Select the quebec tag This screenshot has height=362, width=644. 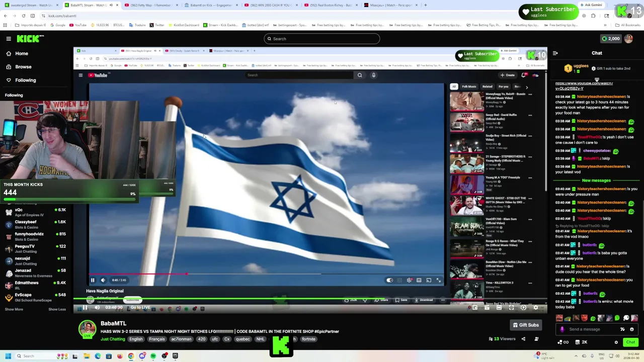point(243,339)
